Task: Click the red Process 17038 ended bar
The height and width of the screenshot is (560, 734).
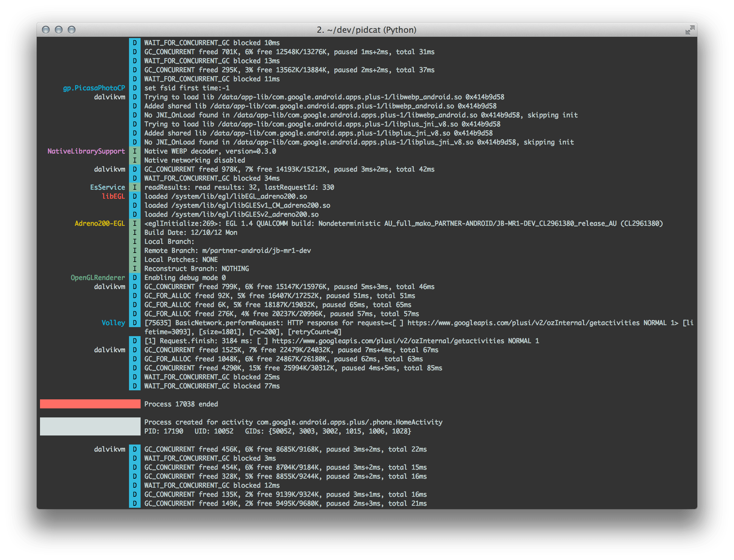Action: pos(90,404)
